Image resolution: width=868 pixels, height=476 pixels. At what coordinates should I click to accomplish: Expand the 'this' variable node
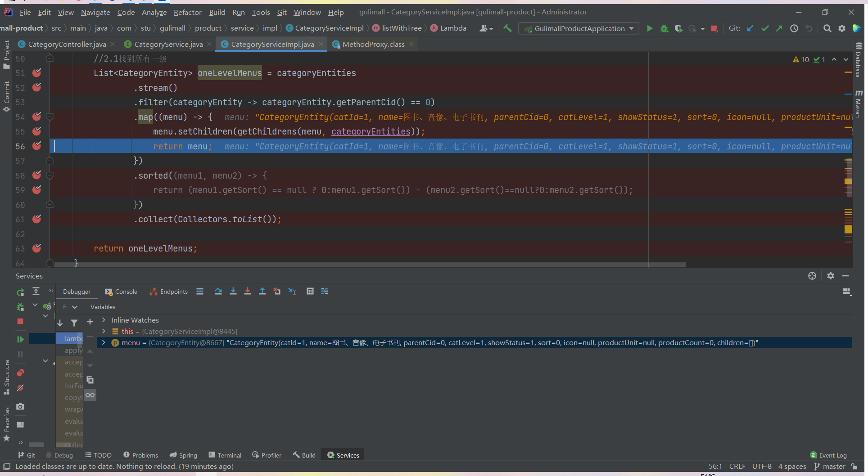pyautogui.click(x=104, y=331)
